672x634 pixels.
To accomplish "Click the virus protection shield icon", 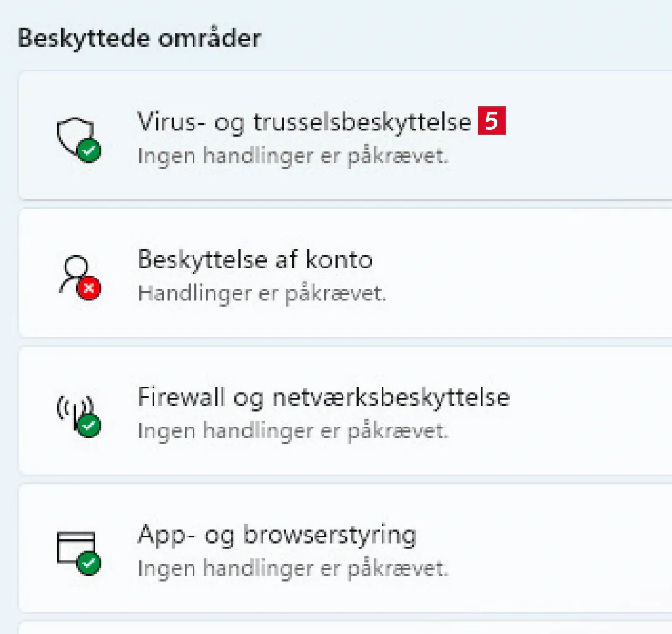I will [x=74, y=135].
